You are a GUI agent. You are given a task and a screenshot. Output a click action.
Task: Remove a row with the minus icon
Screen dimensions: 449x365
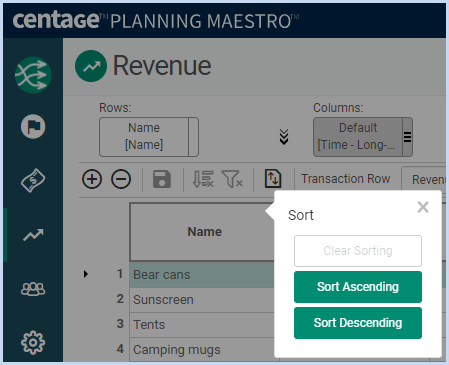(121, 179)
